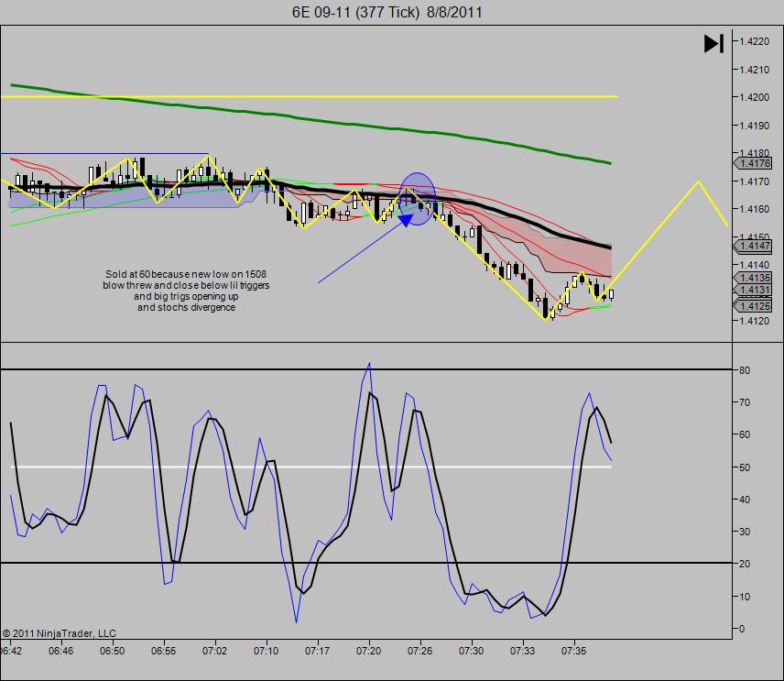Viewport: 784px width, 681px height.
Task: Click the 1.4170 price axis label
Action: (755, 181)
